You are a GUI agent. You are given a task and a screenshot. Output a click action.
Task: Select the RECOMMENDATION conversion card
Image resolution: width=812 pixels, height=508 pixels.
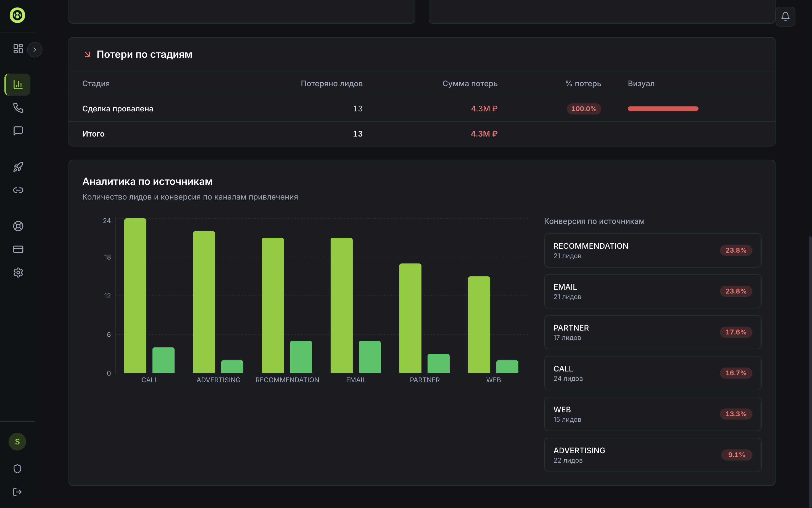point(652,250)
